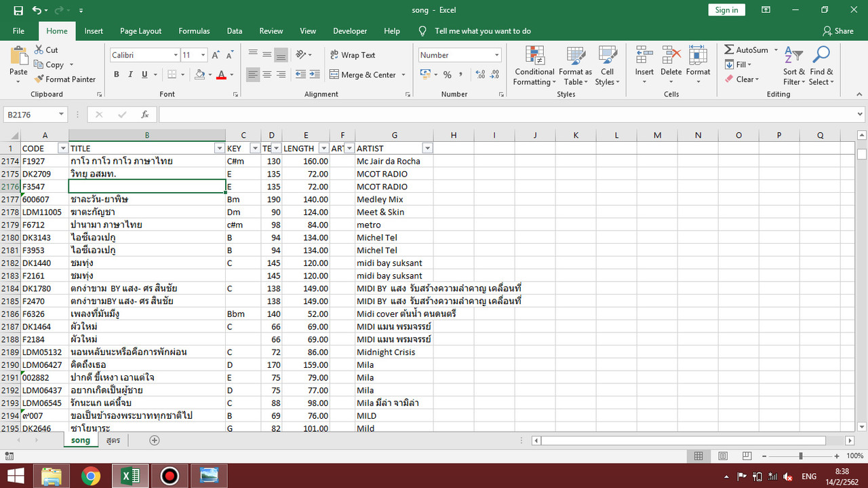Click the Tell me what you want search box

point(483,31)
